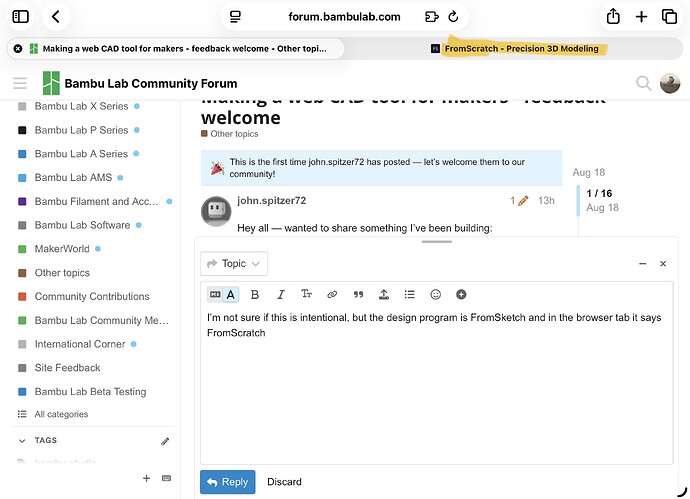Open the user profile avatar menu
This screenshot has height=499, width=690.
670,83
